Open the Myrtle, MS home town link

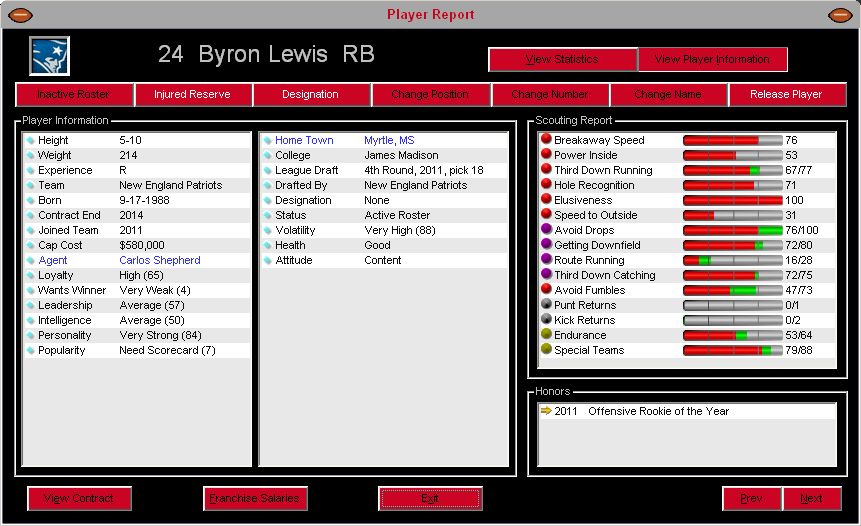(x=389, y=140)
